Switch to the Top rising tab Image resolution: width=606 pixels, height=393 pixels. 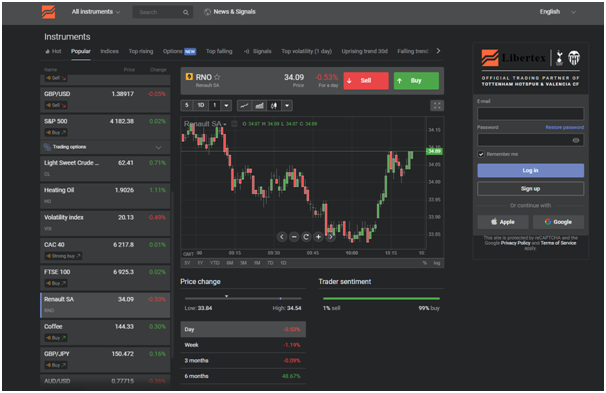tap(141, 51)
